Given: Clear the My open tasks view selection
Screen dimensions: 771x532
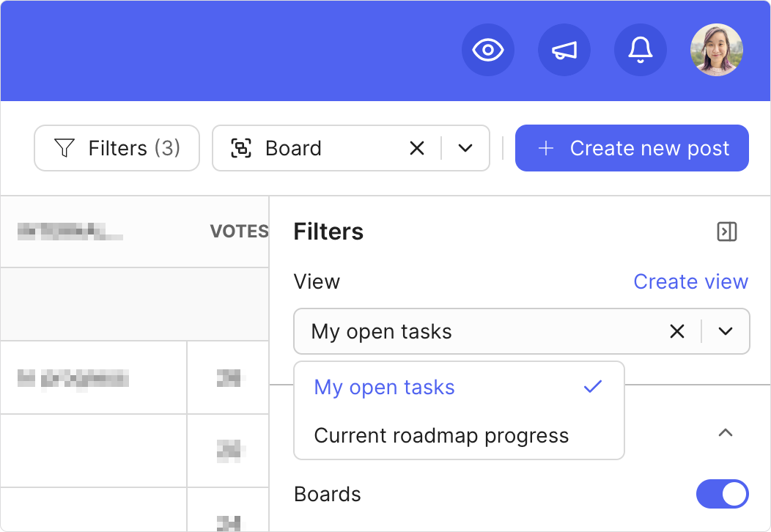Looking at the screenshot, I should (x=677, y=331).
